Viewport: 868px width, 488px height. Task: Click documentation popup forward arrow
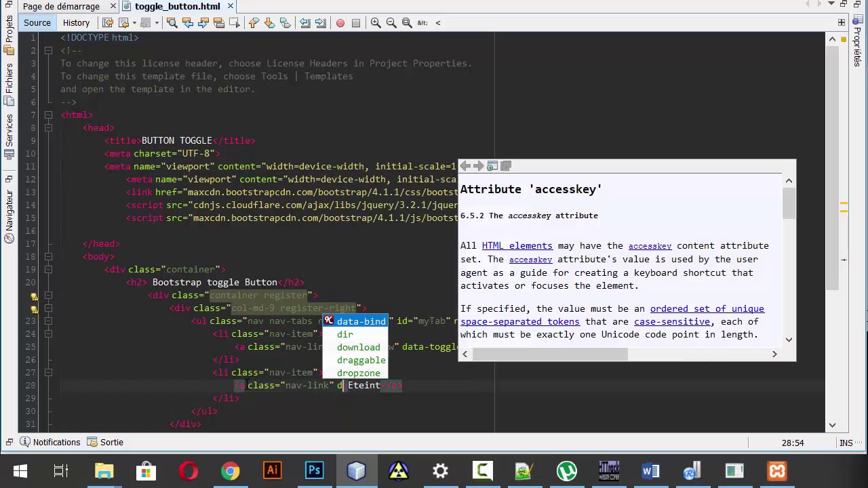tap(479, 166)
